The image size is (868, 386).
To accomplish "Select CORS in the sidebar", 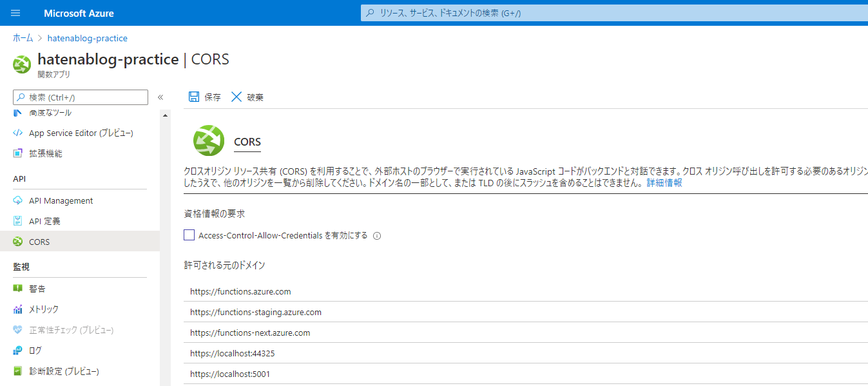I will point(80,242).
